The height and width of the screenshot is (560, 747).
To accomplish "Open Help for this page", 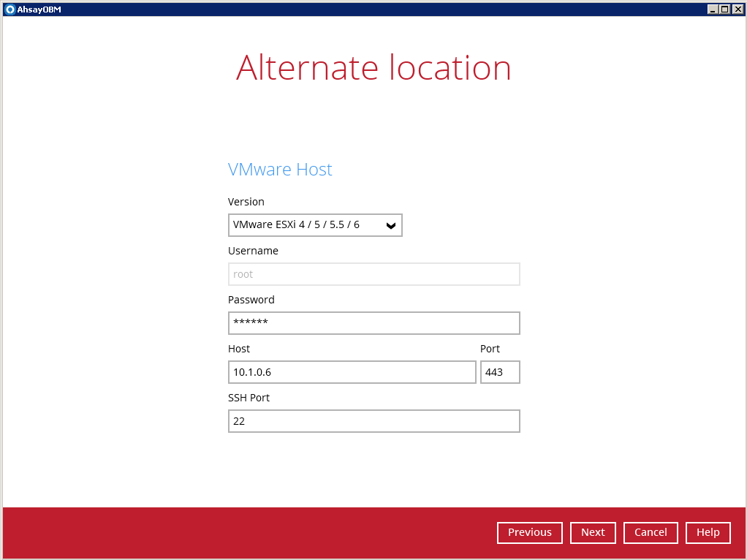I will [708, 532].
